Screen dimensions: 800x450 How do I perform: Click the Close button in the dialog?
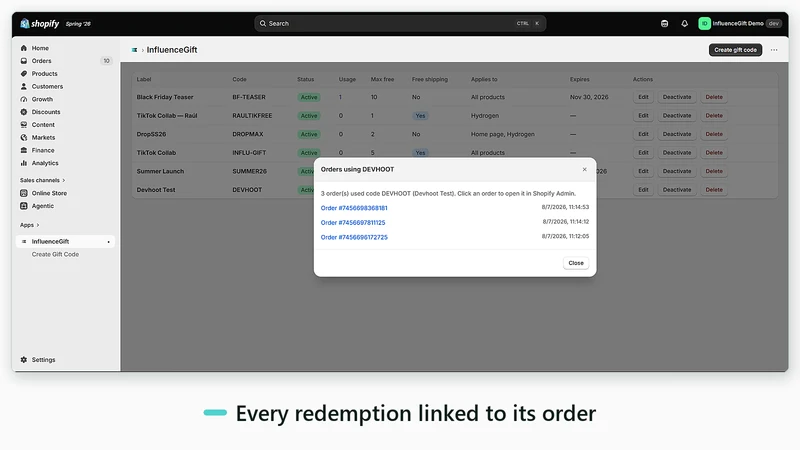click(x=576, y=263)
